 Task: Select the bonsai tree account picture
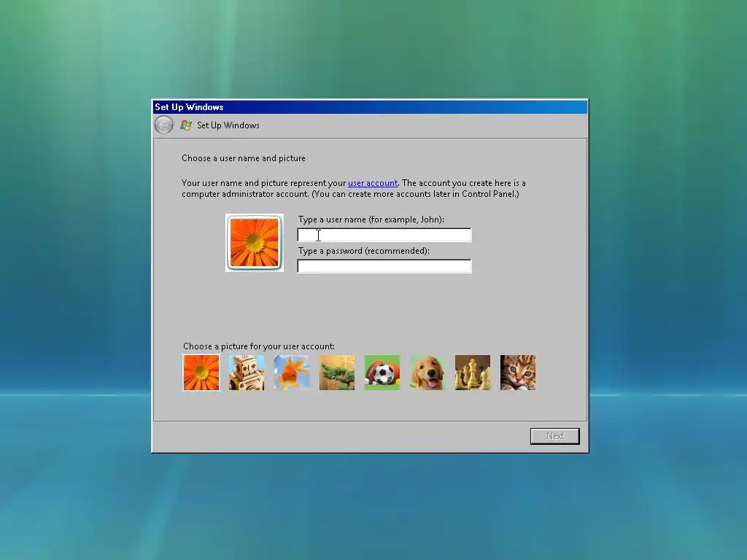click(x=337, y=373)
